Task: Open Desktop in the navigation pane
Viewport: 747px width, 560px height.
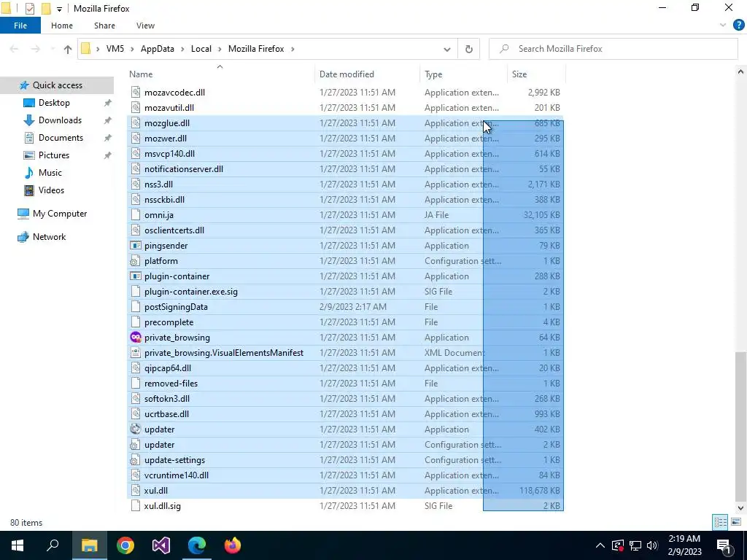Action: tap(54, 103)
